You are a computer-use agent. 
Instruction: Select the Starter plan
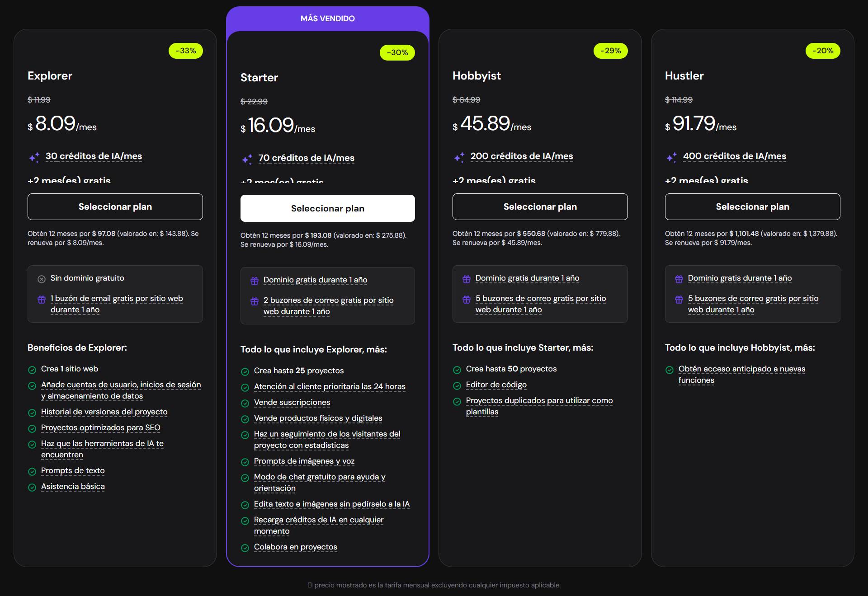tap(327, 208)
